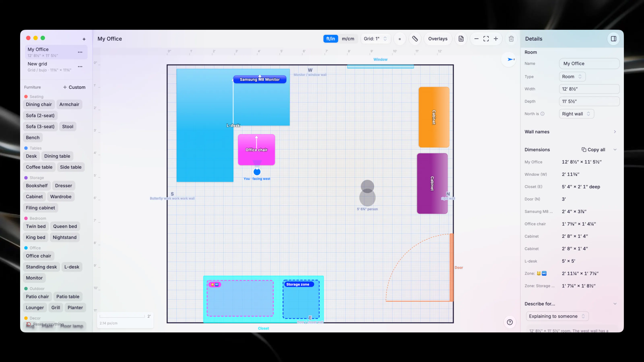
Task: Select the orange Door on right wall
Action: (x=451, y=267)
